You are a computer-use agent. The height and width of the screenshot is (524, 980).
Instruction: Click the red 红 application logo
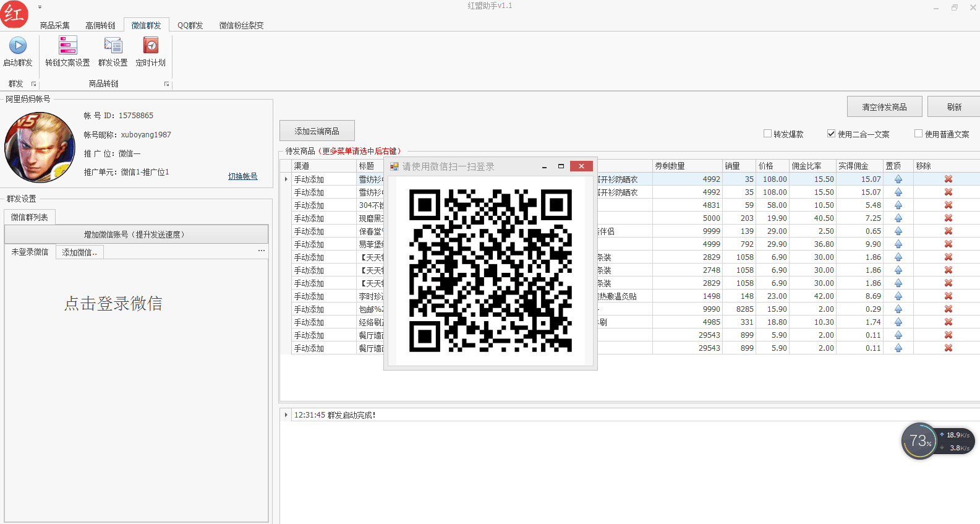[x=14, y=14]
